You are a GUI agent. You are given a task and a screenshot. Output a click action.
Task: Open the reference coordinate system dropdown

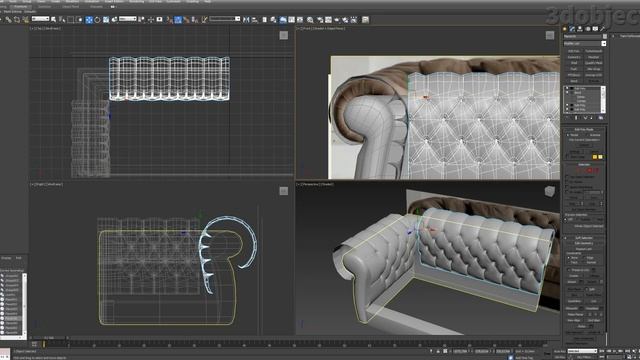pos(127,19)
